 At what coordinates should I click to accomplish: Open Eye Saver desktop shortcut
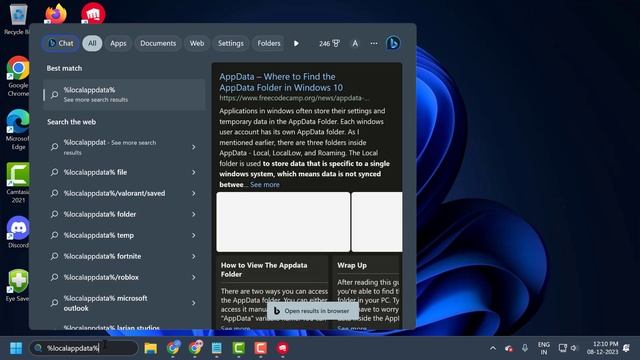pos(18,286)
